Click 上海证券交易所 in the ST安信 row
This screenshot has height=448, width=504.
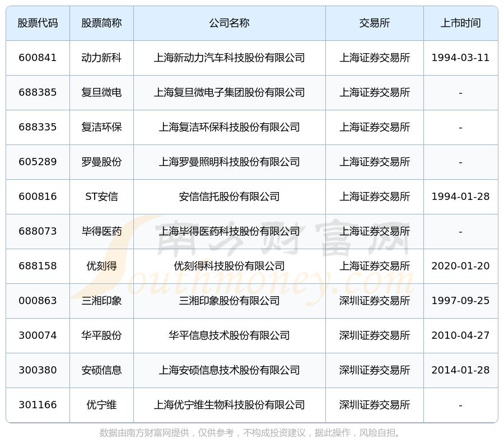375,197
